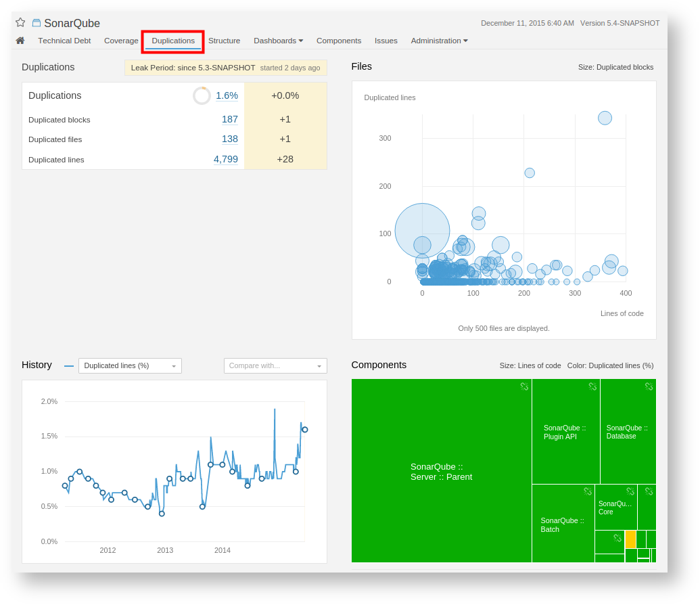Open the Compare with... dropdown
700x605 pixels.
coord(275,365)
